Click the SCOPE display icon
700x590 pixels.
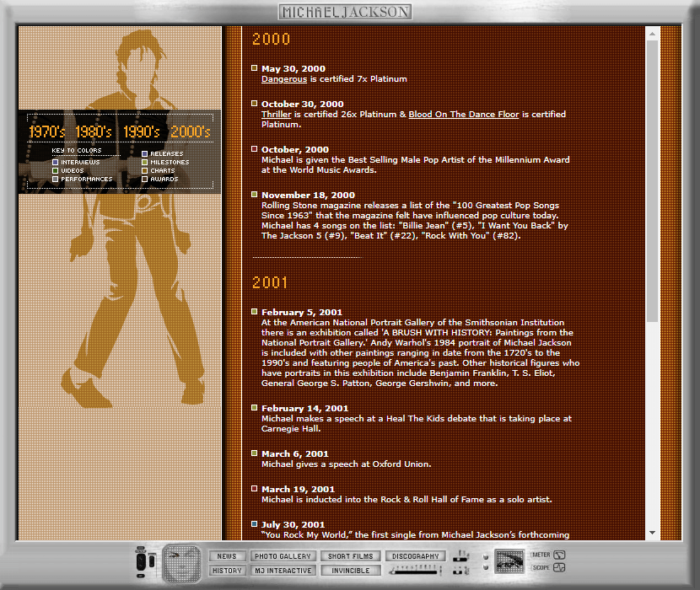pos(559,568)
